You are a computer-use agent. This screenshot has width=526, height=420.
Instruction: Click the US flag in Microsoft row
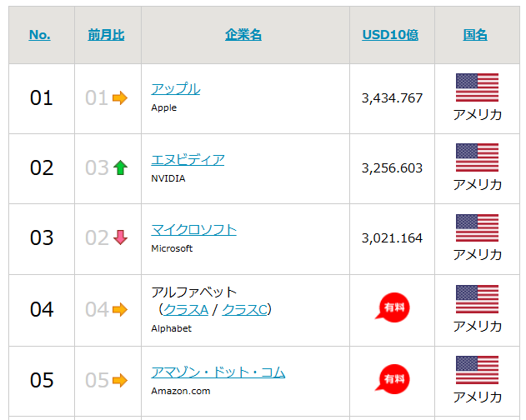pyautogui.click(x=477, y=227)
